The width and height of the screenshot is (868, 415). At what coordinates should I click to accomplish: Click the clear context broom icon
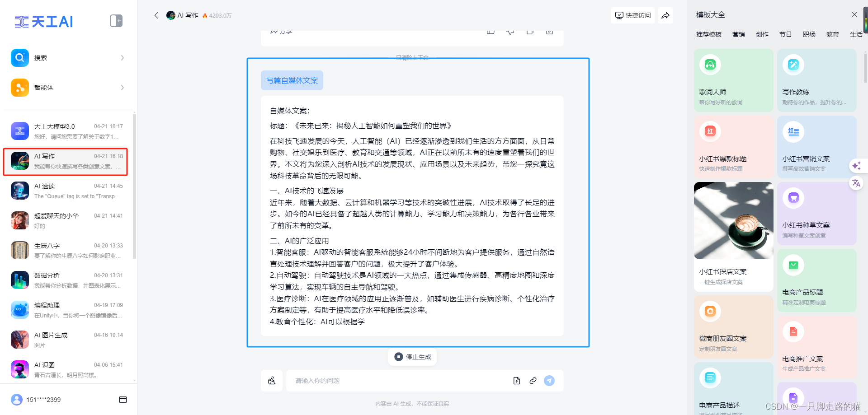[272, 381]
